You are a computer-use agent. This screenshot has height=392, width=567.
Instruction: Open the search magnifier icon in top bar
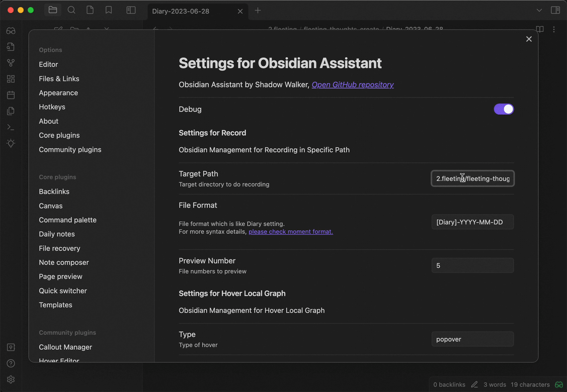pyautogui.click(x=71, y=10)
